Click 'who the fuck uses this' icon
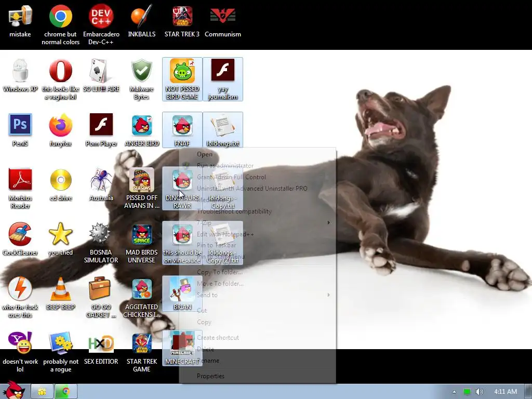The width and height of the screenshot is (532, 399). click(x=20, y=298)
